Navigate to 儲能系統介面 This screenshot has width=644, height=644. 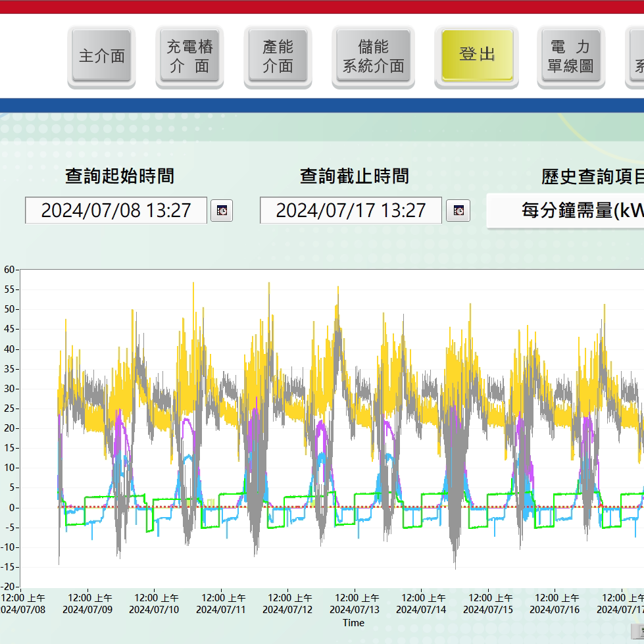[373, 56]
